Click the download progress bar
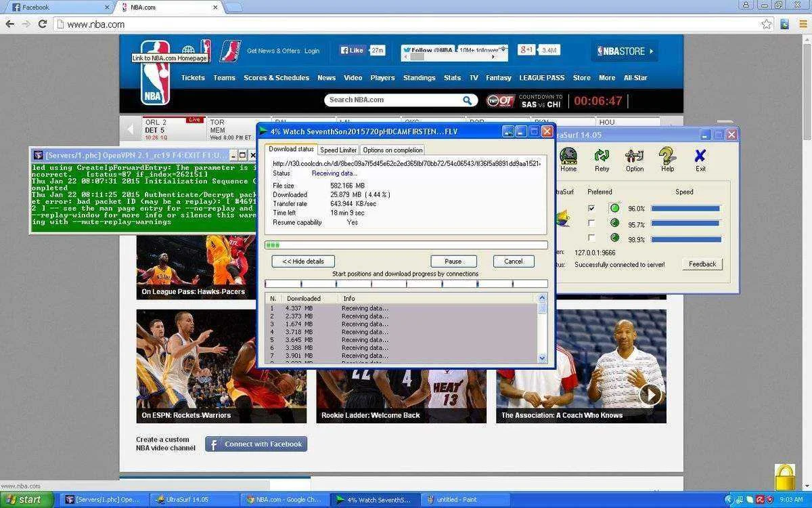 [x=406, y=245]
